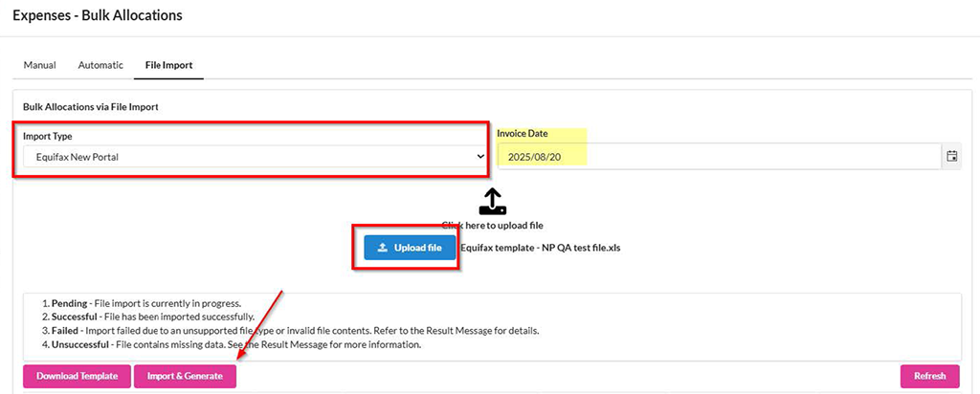Image resolution: width=980 pixels, height=394 pixels.
Task: Click the Invoice Date label
Action: tap(523, 134)
